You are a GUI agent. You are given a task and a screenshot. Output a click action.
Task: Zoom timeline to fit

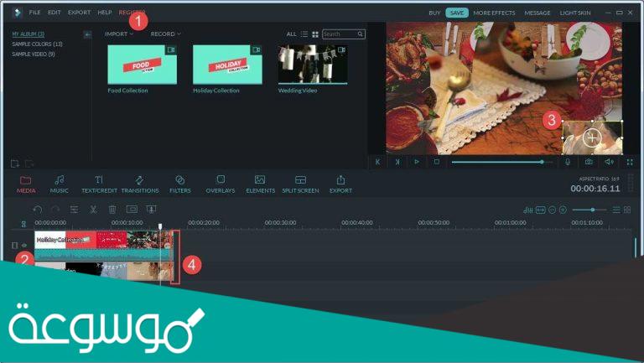click(x=541, y=210)
